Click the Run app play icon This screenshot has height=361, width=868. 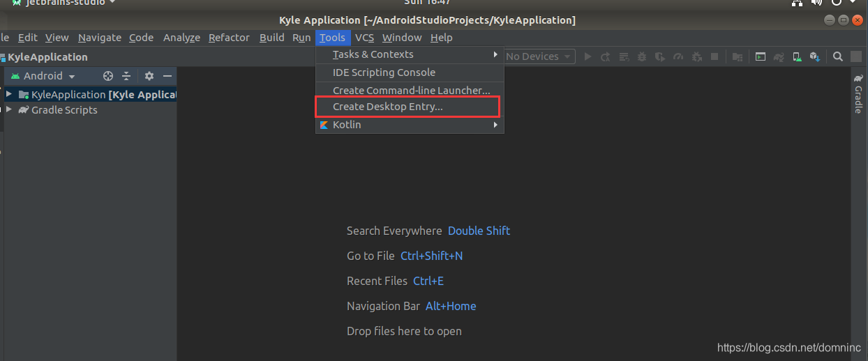(588, 56)
